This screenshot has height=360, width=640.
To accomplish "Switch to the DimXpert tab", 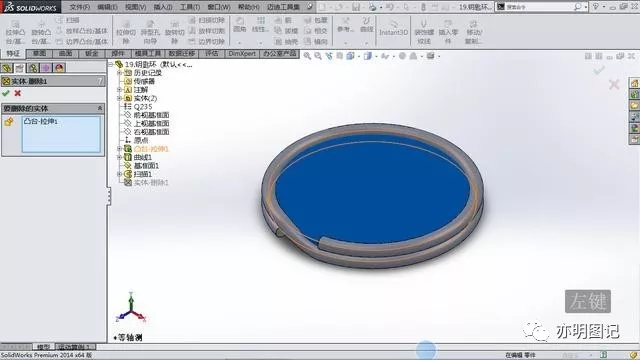I will 242,53.
